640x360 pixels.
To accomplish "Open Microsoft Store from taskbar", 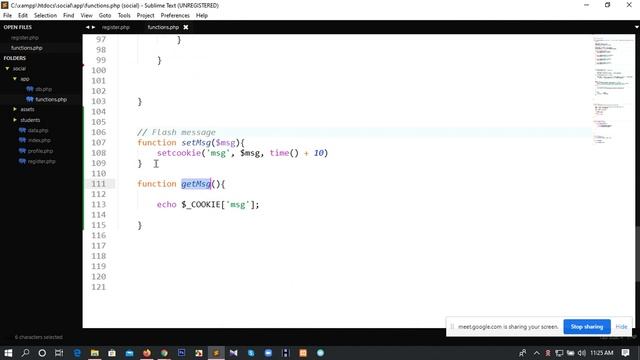I will pos(112,353).
